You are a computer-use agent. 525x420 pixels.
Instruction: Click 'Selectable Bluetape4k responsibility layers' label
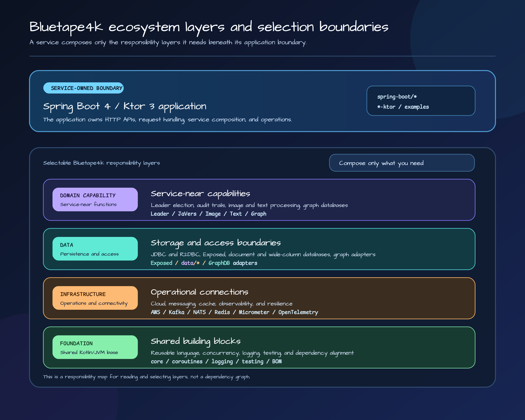click(102, 163)
